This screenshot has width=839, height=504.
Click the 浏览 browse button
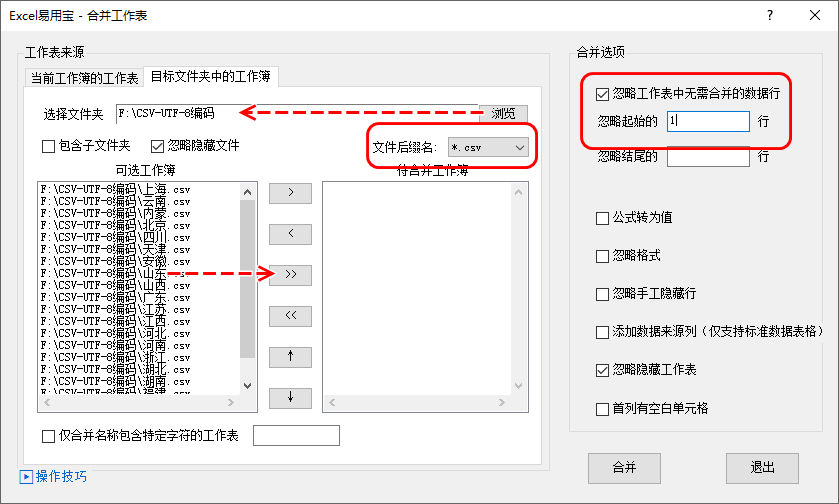pyautogui.click(x=503, y=114)
